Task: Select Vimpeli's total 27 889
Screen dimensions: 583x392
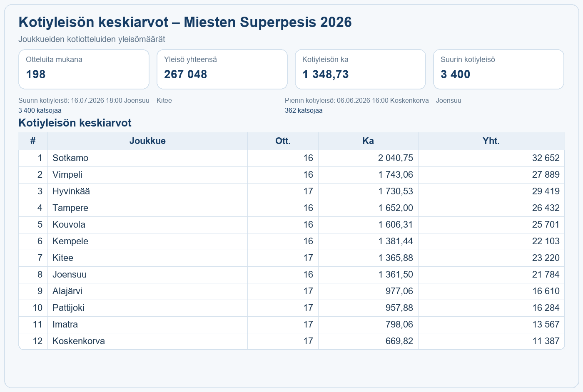Action: [x=546, y=175]
